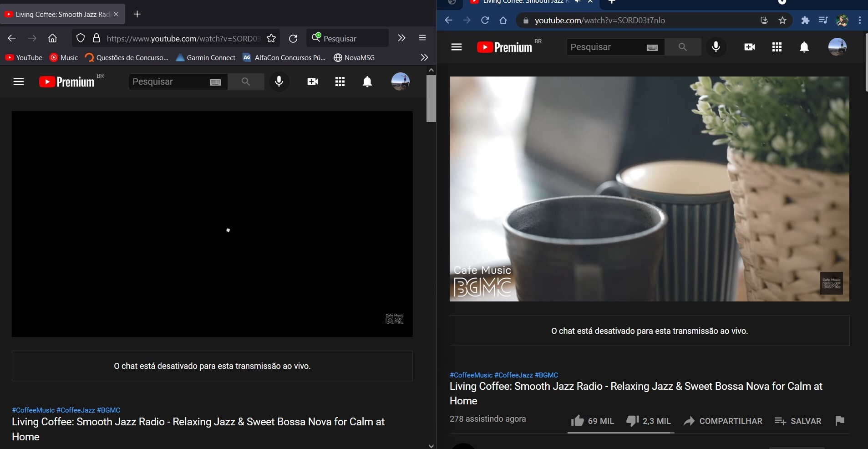Open Create video menu in Firefox YouTube
Screen dimensions: 868x449
point(313,82)
